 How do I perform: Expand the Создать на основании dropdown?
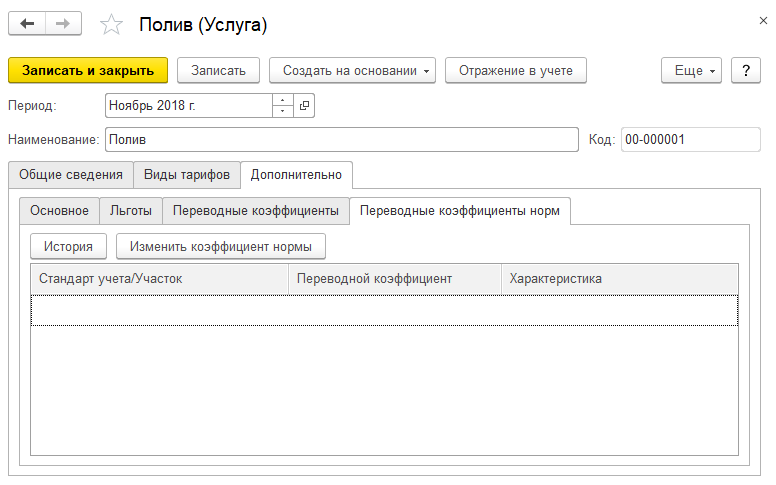(x=352, y=71)
